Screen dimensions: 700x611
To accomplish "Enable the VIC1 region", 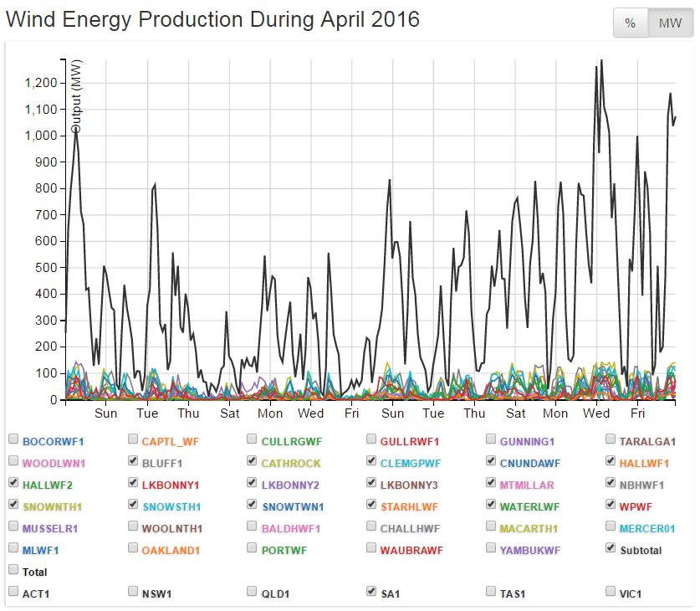I will click(611, 590).
